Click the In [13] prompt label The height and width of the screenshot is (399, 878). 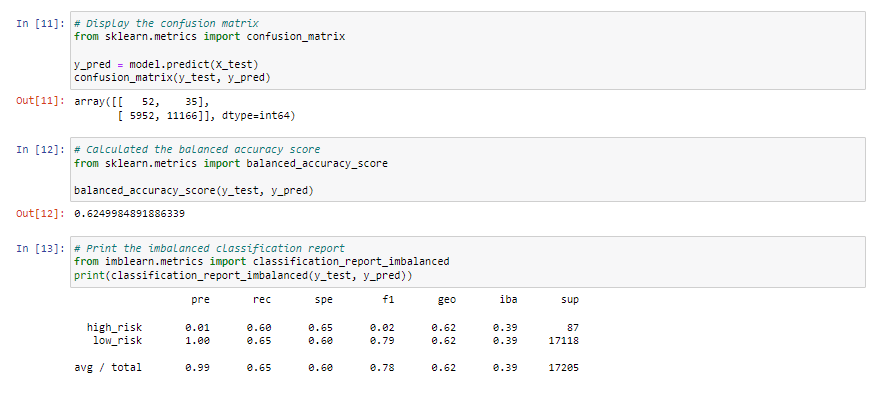click(40, 248)
